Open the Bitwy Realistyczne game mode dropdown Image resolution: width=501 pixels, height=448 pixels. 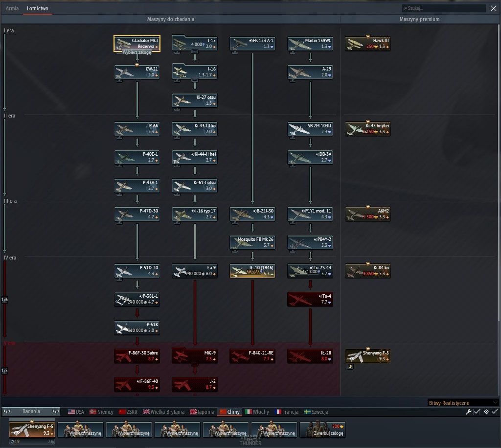[x=463, y=403]
